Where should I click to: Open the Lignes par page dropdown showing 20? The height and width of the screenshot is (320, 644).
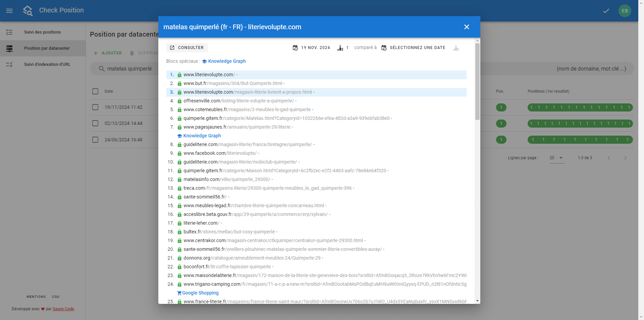tap(557, 158)
